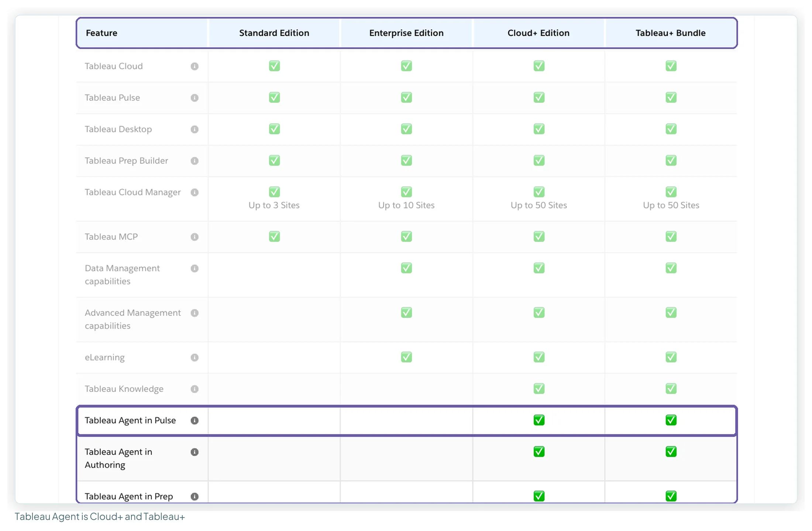The width and height of the screenshot is (812, 531).
Task: Click Cloud+ checkmark for Tableau Desktop
Action: tap(539, 129)
